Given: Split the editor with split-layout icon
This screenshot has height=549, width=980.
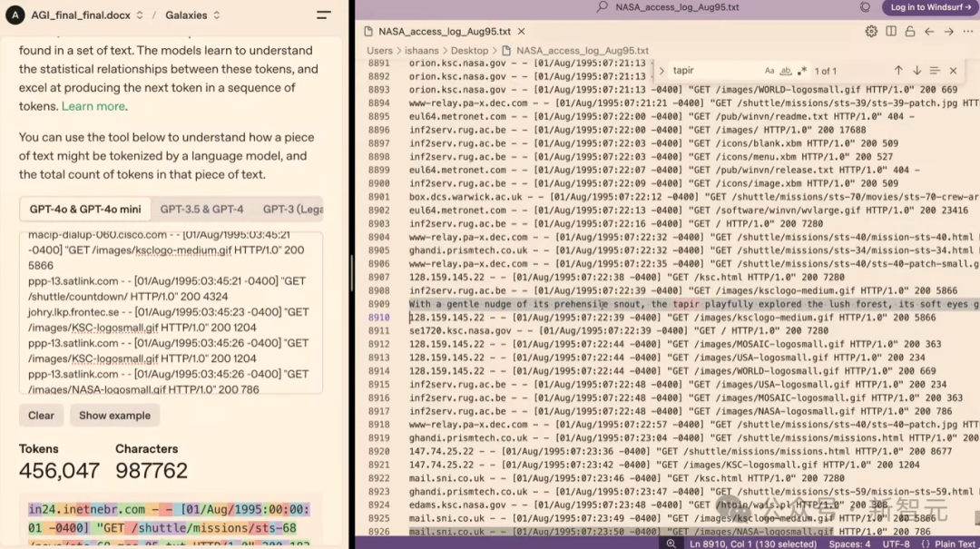Looking at the screenshot, I should [x=891, y=31].
